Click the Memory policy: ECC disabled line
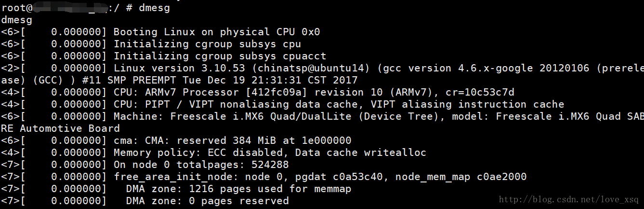Viewport: 644px width, 209px height. pyautogui.click(x=214, y=153)
